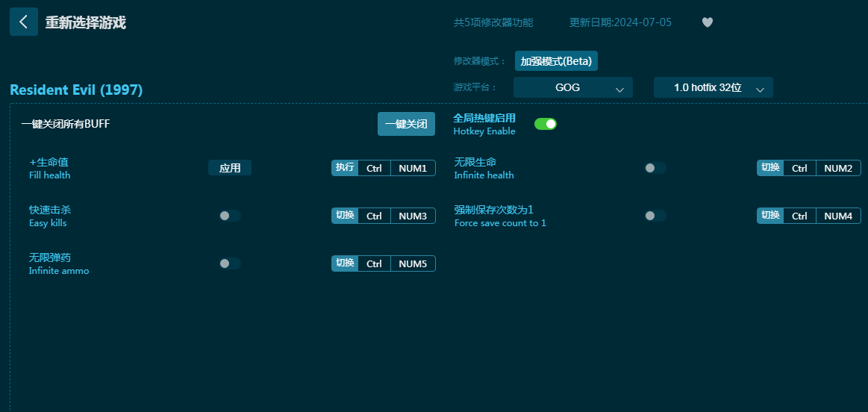Screen dimensions: 868x412
Task: Click the Ctrl field for Infinite health
Action: (x=799, y=168)
